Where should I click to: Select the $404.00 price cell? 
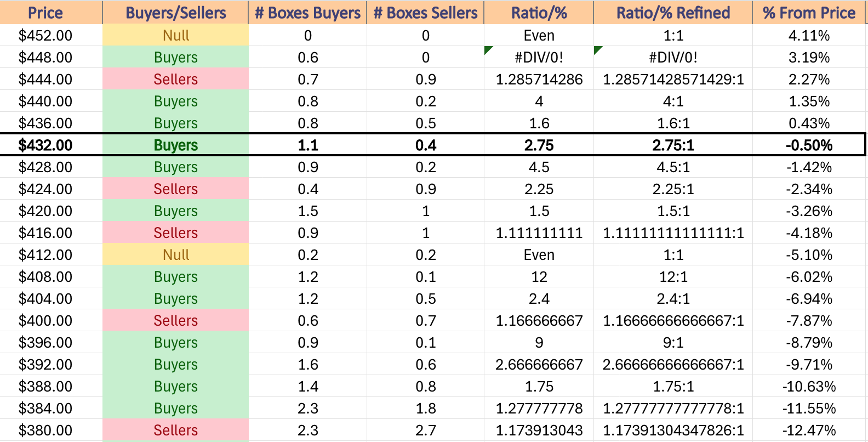51,298
